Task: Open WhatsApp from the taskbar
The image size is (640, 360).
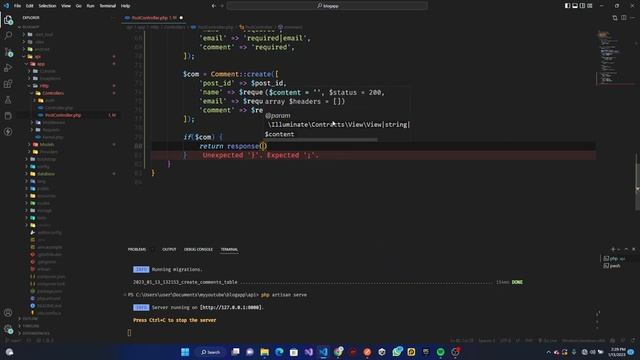Action: point(397,352)
